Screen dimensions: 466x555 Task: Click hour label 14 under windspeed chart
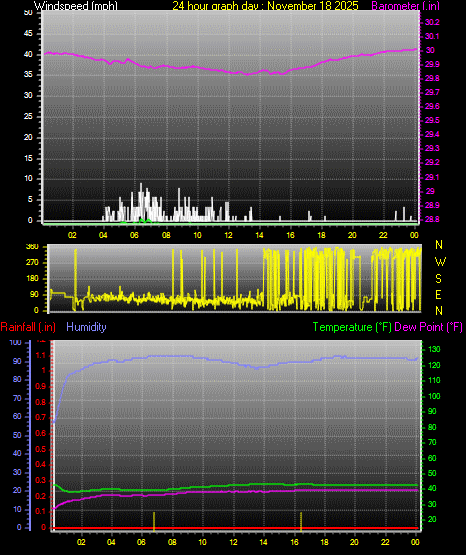[x=259, y=235]
